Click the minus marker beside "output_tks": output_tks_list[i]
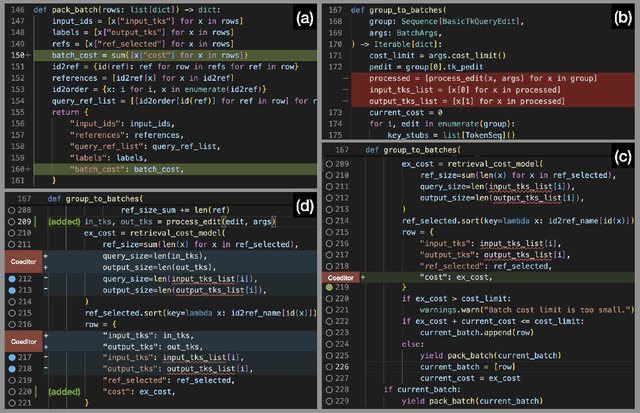 point(44,369)
